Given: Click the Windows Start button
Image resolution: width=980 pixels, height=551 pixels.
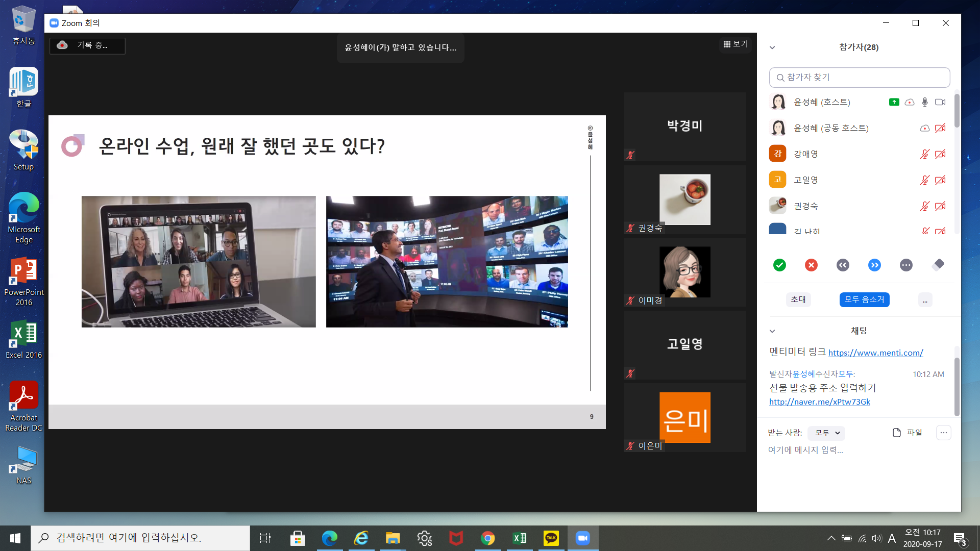Looking at the screenshot, I should click(x=15, y=538).
